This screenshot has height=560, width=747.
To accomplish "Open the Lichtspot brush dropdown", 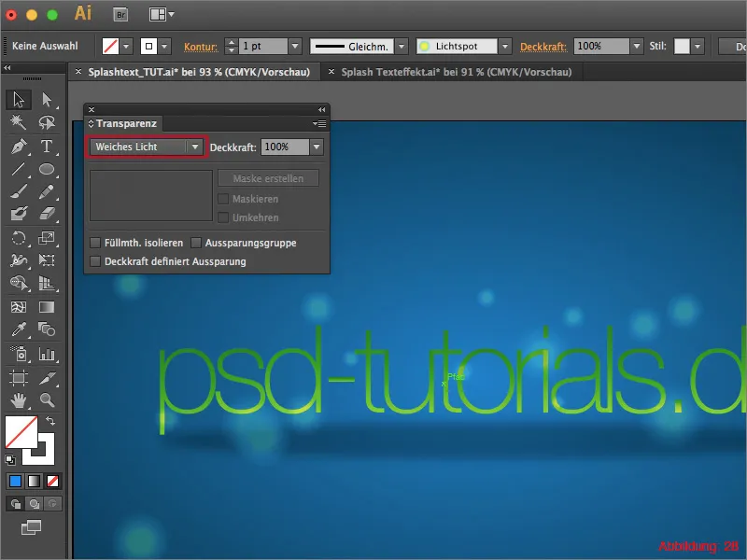I will [x=505, y=46].
